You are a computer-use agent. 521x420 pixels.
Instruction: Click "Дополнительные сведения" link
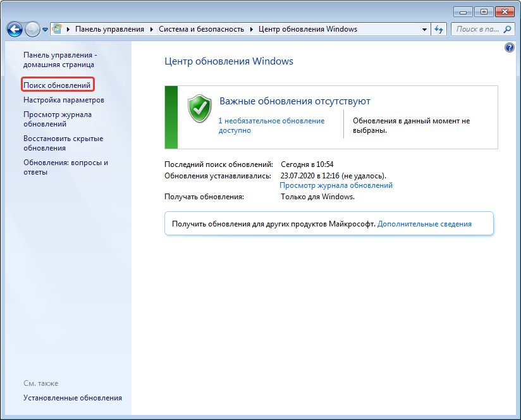(424, 224)
